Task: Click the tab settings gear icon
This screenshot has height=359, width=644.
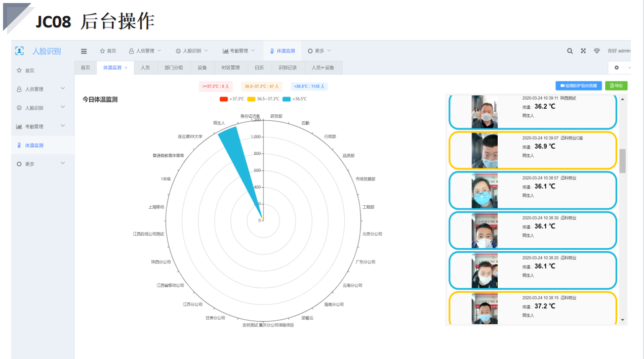Action: [x=616, y=68]
